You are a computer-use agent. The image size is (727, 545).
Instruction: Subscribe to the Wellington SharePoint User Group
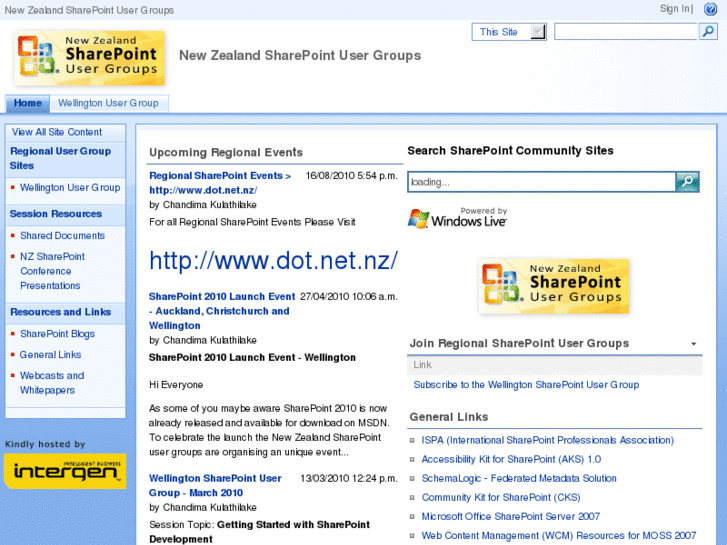pyautogui.click(x=526, y=385)
